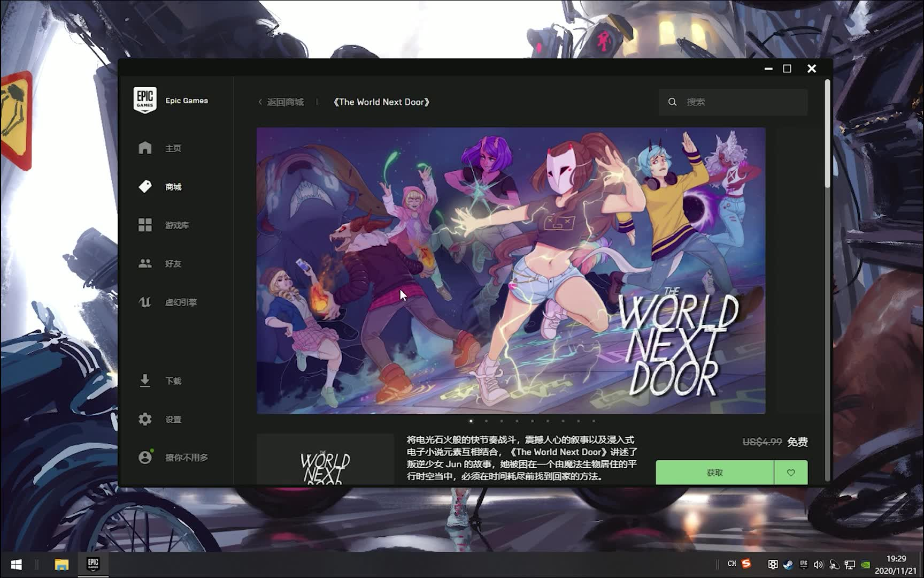Toggle mute via the taskbar volume icon
Image resolution: width=924 pixels, height=578 pixels.
pos(818,564)
